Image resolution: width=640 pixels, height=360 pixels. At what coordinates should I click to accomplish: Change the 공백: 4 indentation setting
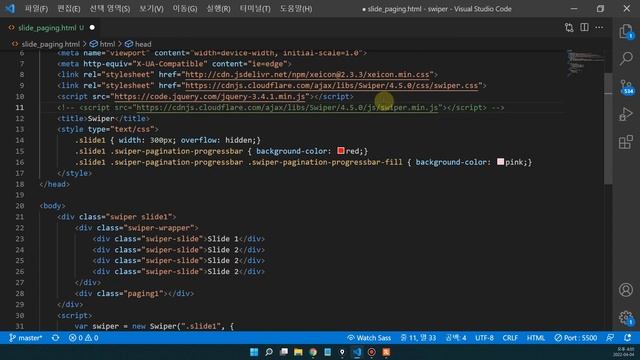[456, 338]
